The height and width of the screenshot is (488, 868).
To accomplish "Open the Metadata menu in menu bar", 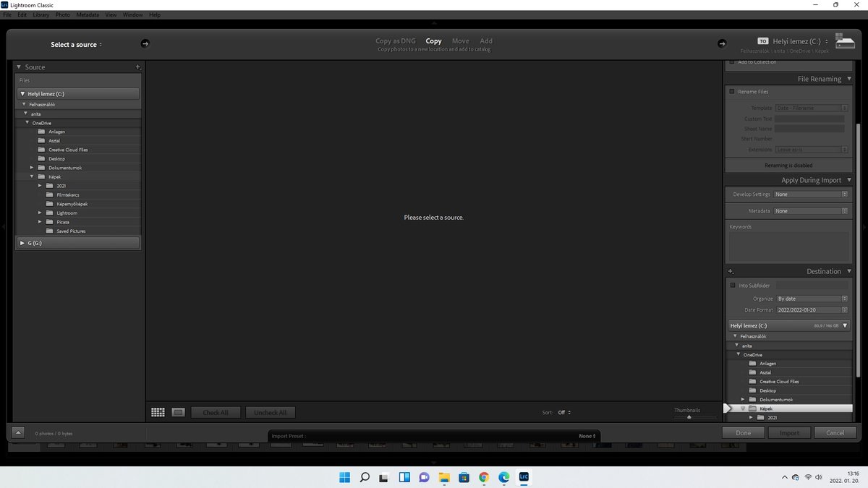I will point(88,14).
